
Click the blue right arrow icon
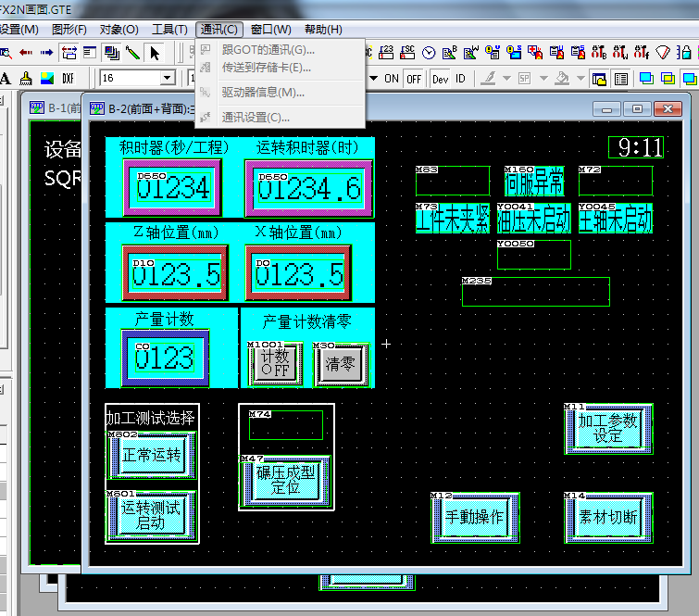tap(46, 52)
